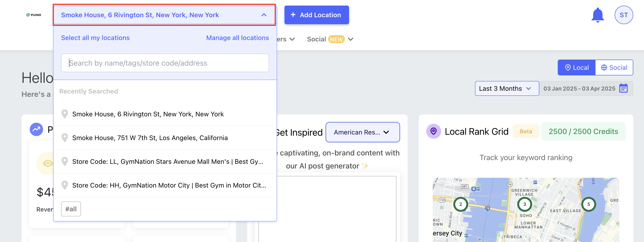Screen dimensions: 644x242
Task: Click rank marker 3 on the map
Action: (524, 204)
